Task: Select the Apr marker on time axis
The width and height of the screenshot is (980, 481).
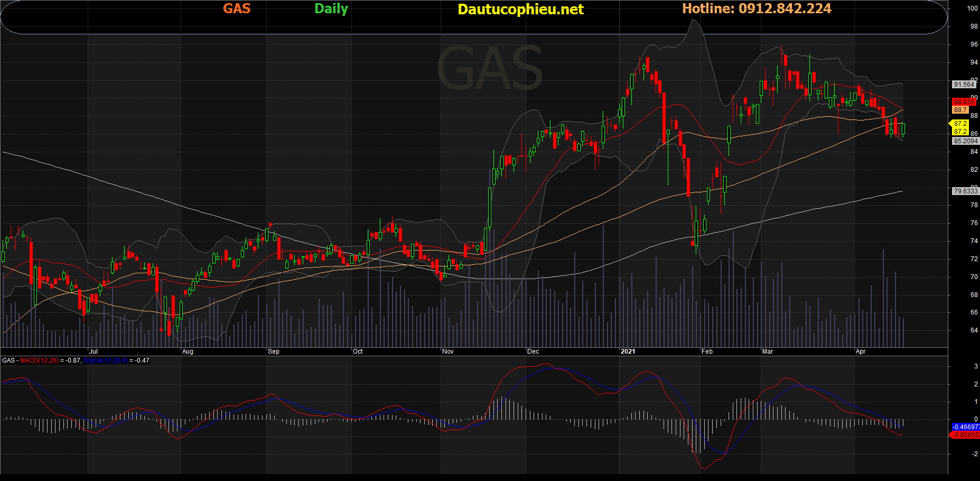Action: point(861,351)
